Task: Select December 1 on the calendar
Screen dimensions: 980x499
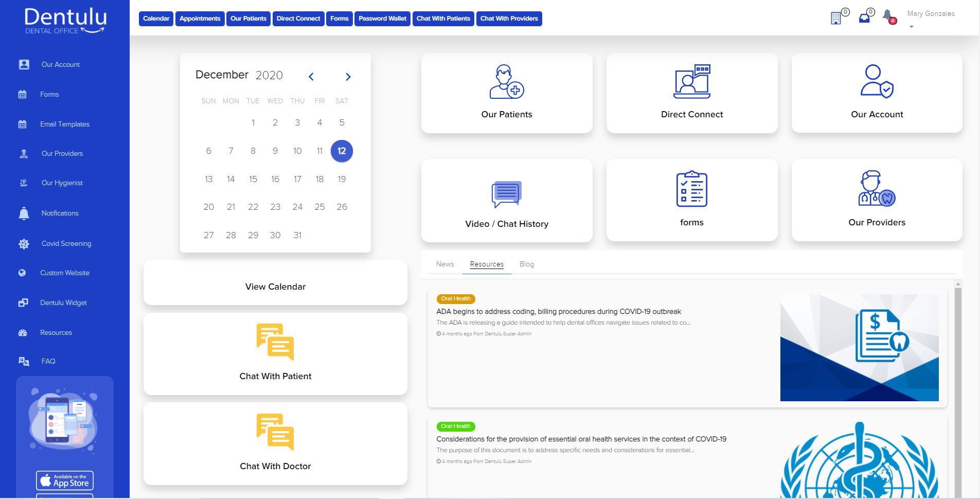Action: tap(253, 122)
